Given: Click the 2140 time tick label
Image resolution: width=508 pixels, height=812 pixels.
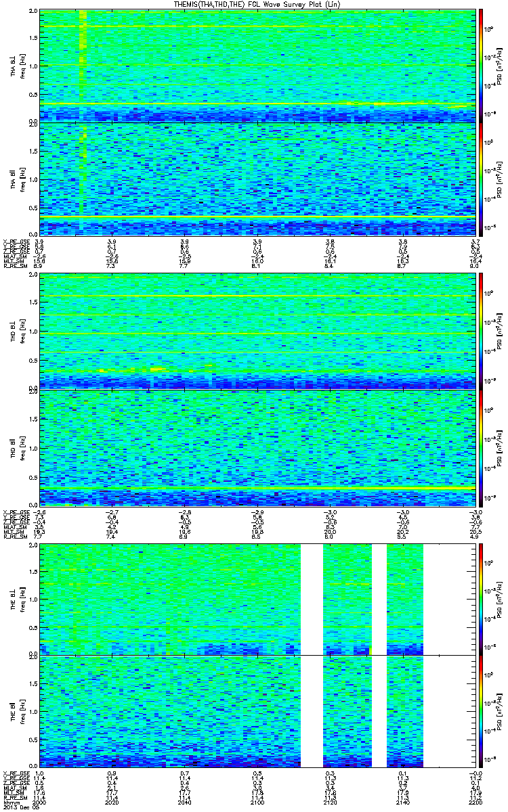Looking at the screenshot, I should point(404,802).
